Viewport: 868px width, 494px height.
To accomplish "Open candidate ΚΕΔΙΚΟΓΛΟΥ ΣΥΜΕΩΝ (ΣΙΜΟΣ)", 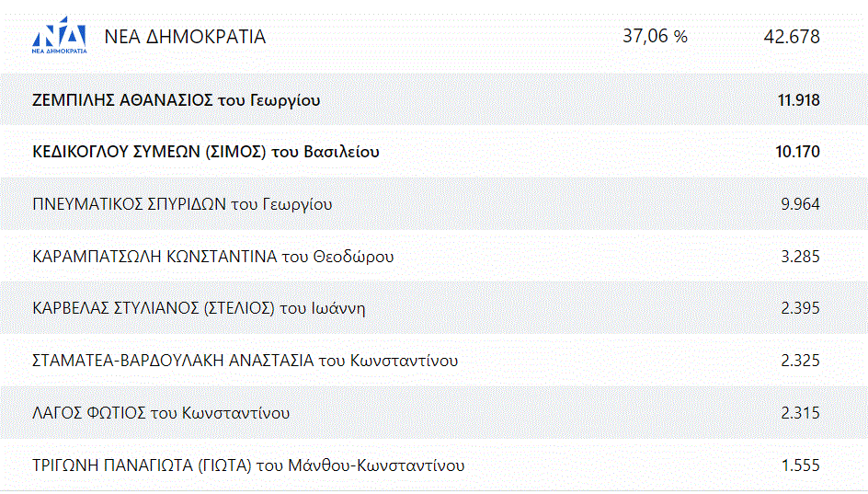I will 205,152.
